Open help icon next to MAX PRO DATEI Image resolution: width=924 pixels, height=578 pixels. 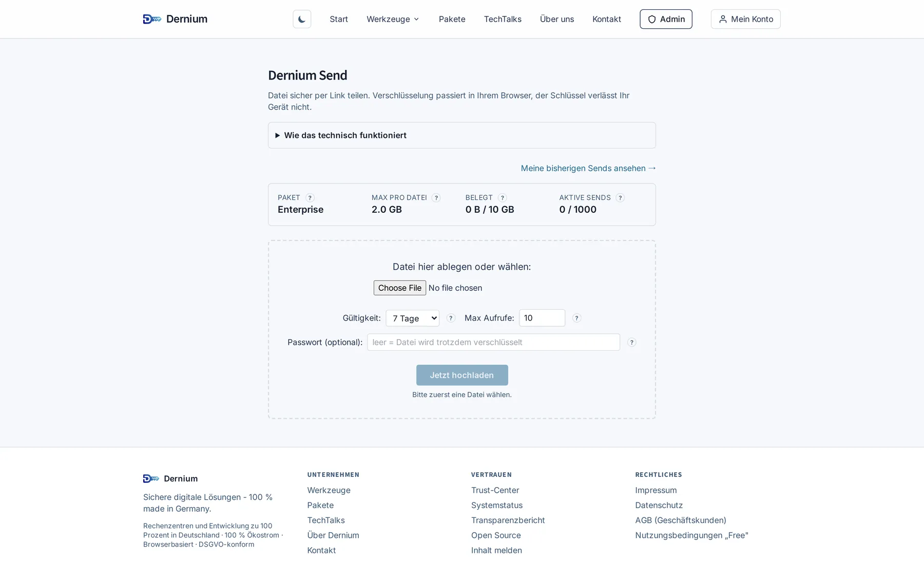436,198
